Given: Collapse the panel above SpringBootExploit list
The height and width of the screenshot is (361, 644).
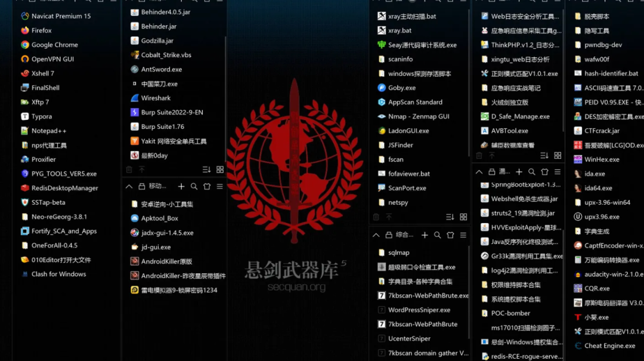Looking at the screenshot, I should 479,172.
